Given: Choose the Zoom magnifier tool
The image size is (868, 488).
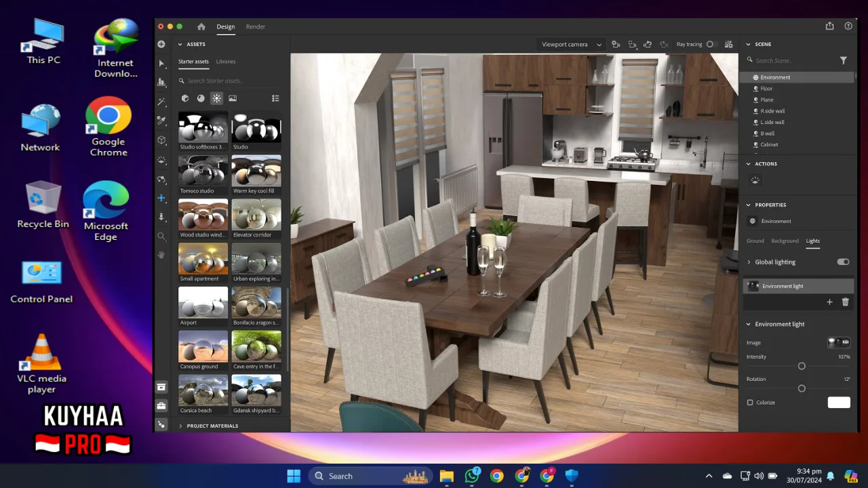Looking at the screenshot, I should click(x=161, y=236).
